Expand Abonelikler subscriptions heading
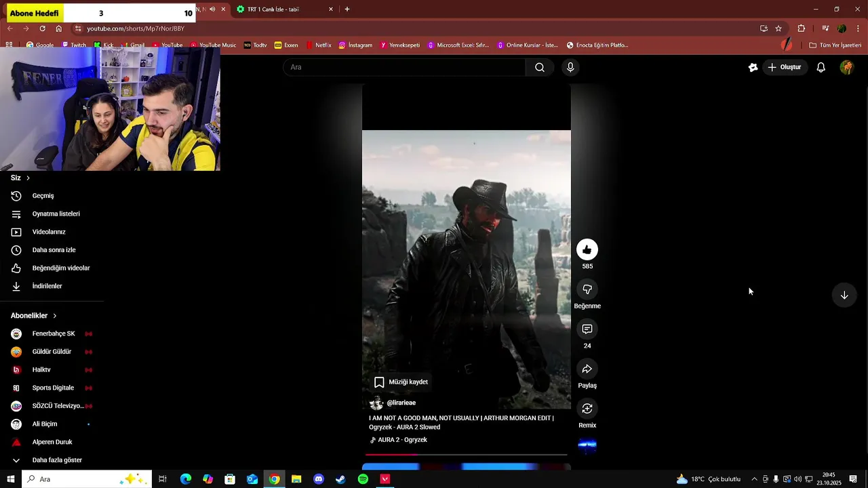Screen dimensions: 868x488 point(34,316)
